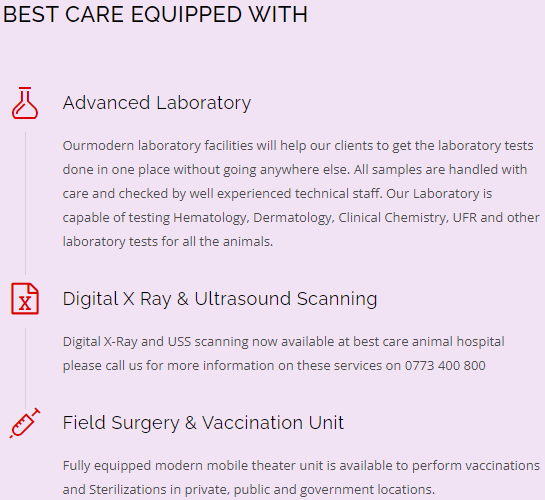Click the phone number 0773 400 800
The width and height of the screenshot is (545, 500).
445,366
